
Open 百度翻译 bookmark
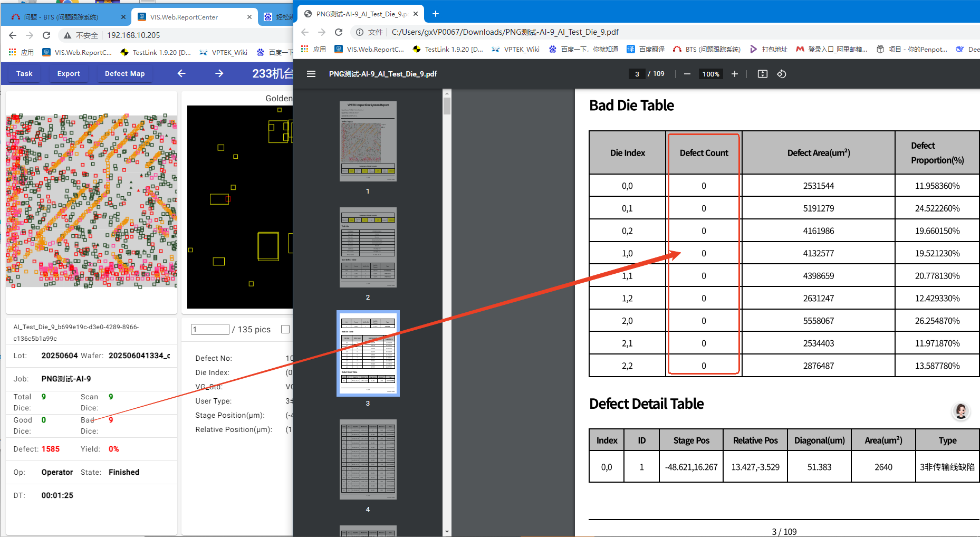[x=646, y=49]
